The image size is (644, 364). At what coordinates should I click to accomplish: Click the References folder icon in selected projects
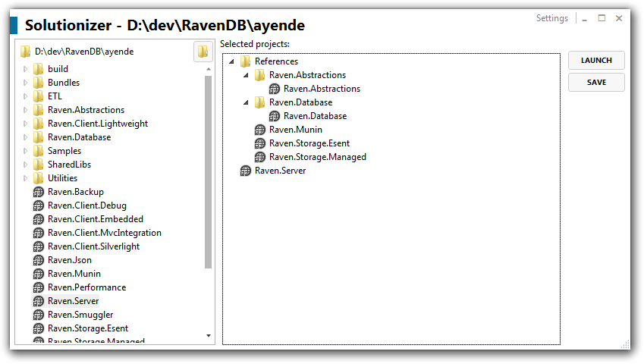click(x=245, y=61)
